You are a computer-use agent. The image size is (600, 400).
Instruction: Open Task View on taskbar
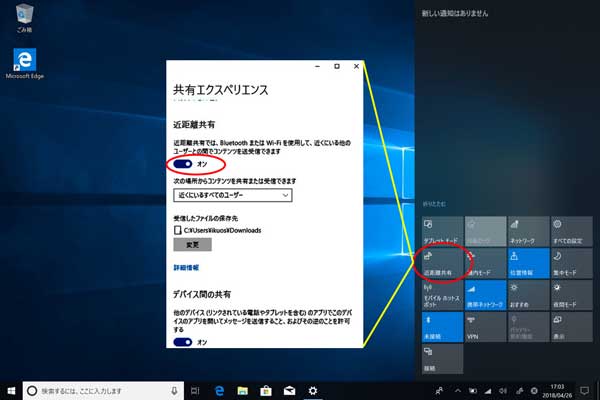pyautogui.click(x=195, y=391)
